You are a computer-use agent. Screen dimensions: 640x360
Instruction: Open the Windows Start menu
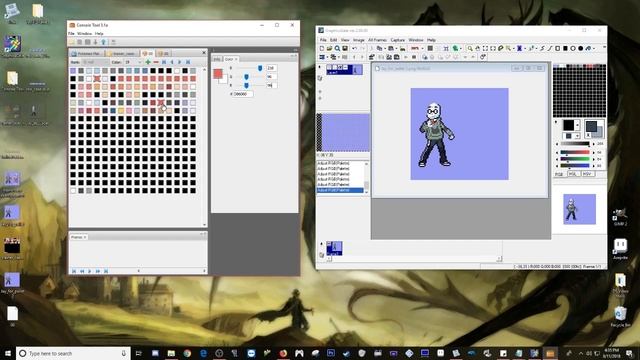point(8,353)
